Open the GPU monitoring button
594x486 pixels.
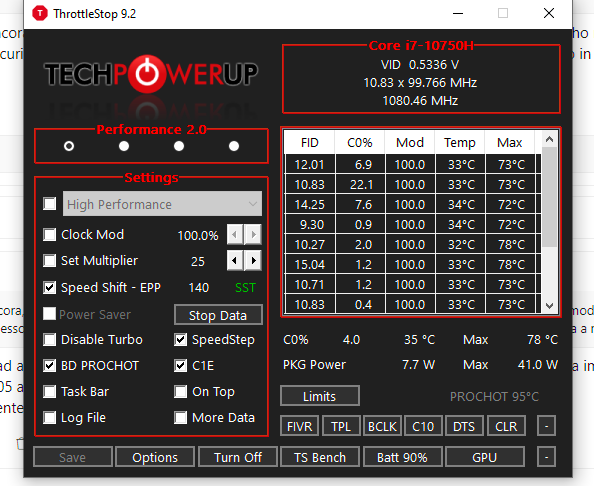click(485, 457)
